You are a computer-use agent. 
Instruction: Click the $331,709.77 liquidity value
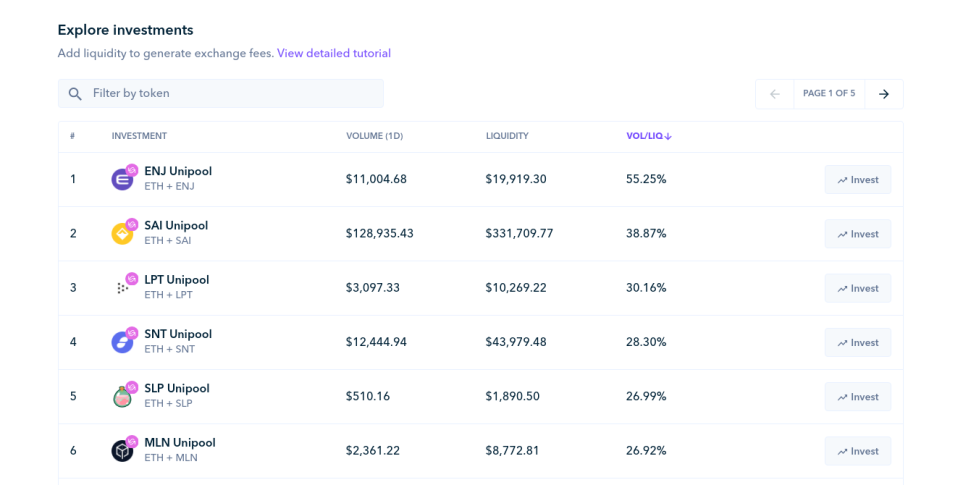point(520,234)
